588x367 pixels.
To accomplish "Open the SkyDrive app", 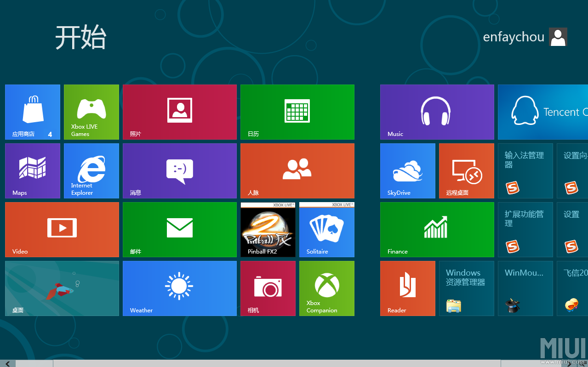I will click(407, 170).
